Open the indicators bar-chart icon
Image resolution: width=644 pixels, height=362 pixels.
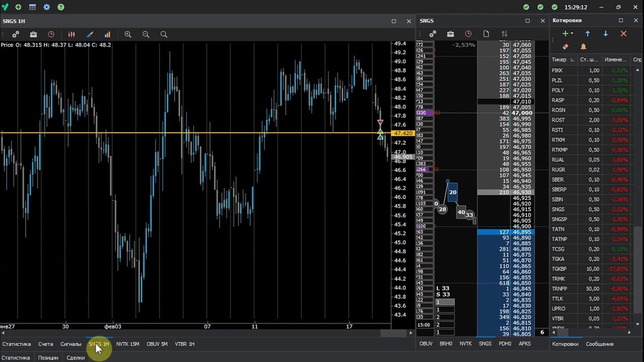(108, 34)
